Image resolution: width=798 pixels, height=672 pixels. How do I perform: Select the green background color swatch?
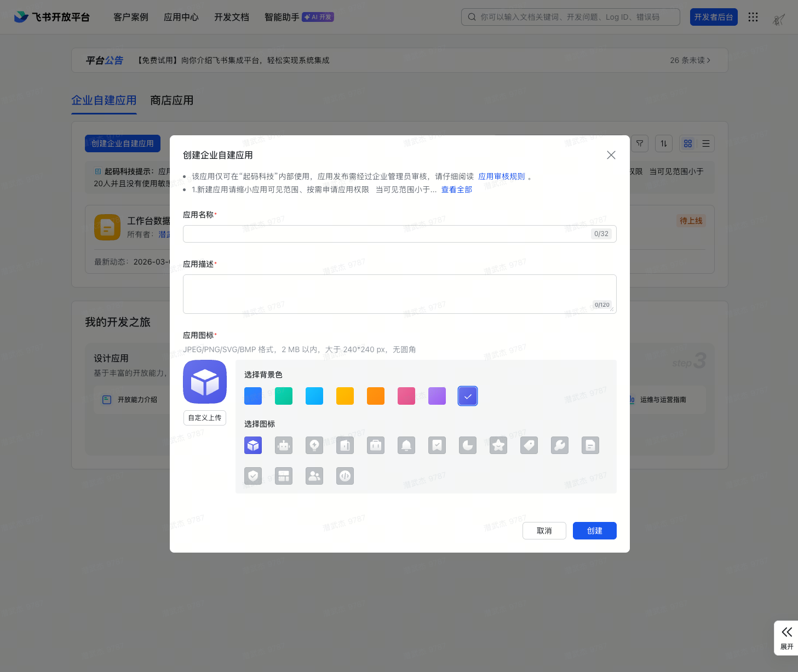point(284,396)
